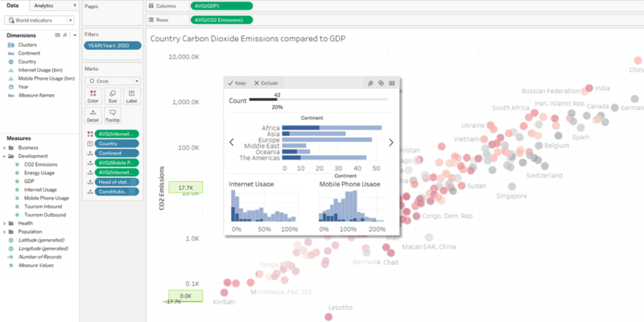
Task: Open the Detail marks card
Action: pyautogui.click(x=93, y=115)
